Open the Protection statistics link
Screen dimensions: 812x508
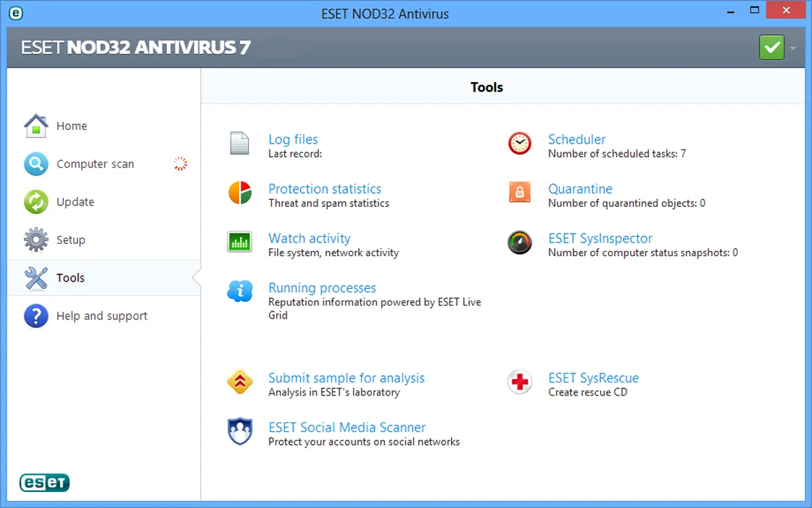[x=325, y=189]
